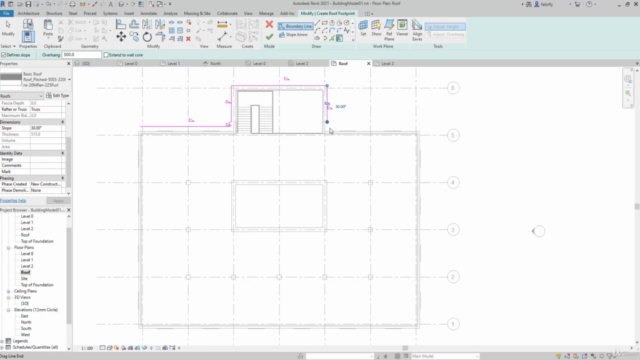Expand the Ceiling Plans tree node
Screen dimensions: 640x360
click(9, 291)
